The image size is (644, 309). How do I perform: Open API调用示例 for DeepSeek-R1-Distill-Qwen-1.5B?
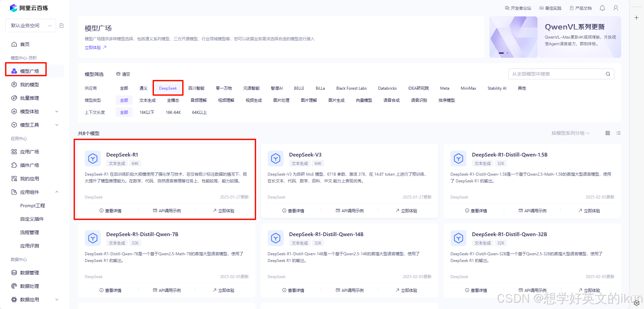point(532,211)
